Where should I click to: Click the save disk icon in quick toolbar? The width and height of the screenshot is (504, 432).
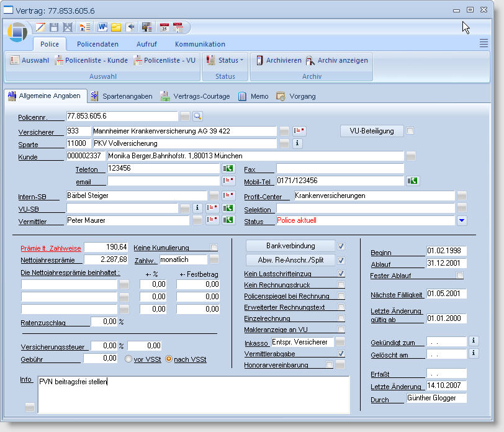54,27
